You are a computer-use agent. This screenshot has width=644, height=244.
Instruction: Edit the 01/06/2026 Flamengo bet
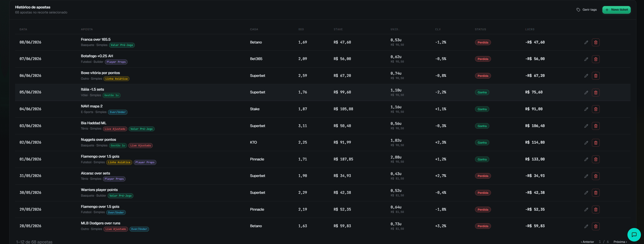tap(586, 159)
